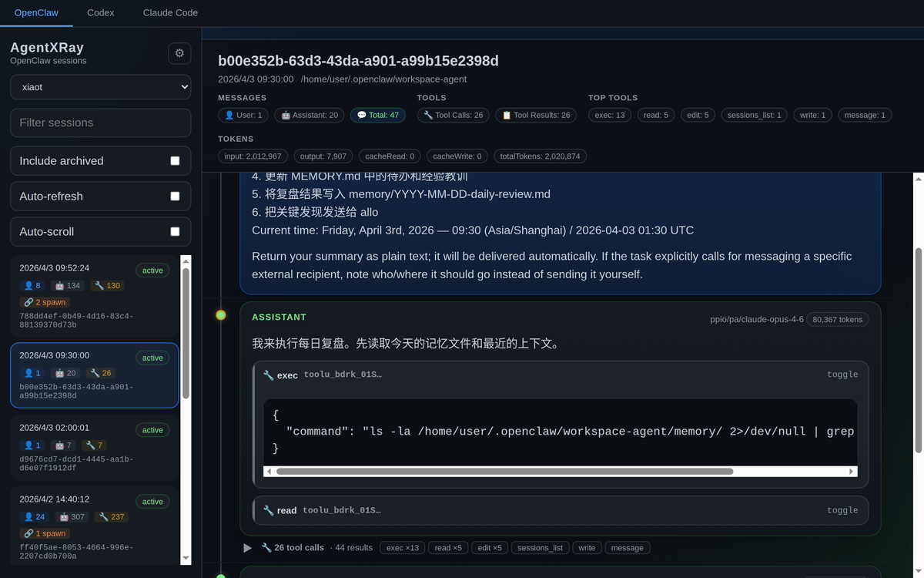Switch to the Claude Code tab
The width and height of the screenshot is (924, 578).
point(170,12)
